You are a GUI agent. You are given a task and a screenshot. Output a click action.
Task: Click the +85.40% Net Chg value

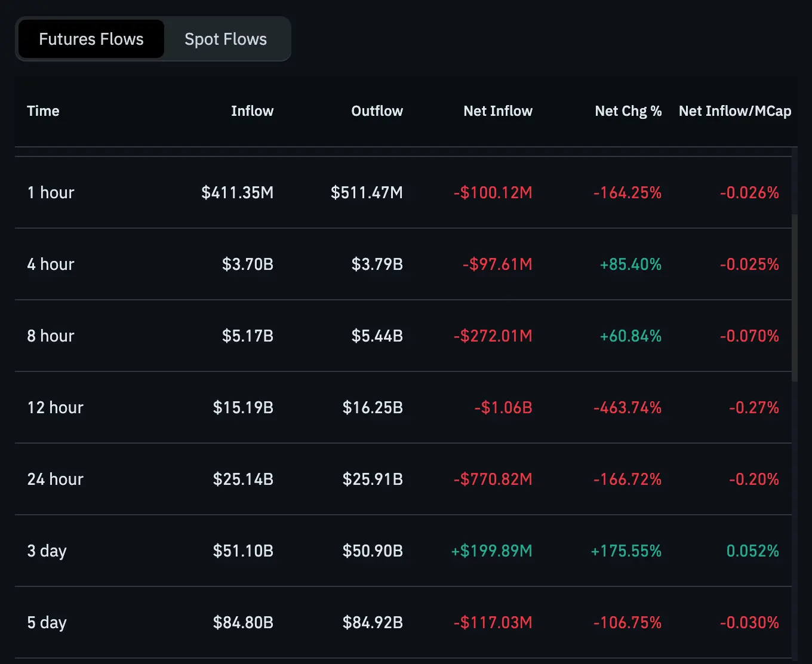tap(630, 264)
